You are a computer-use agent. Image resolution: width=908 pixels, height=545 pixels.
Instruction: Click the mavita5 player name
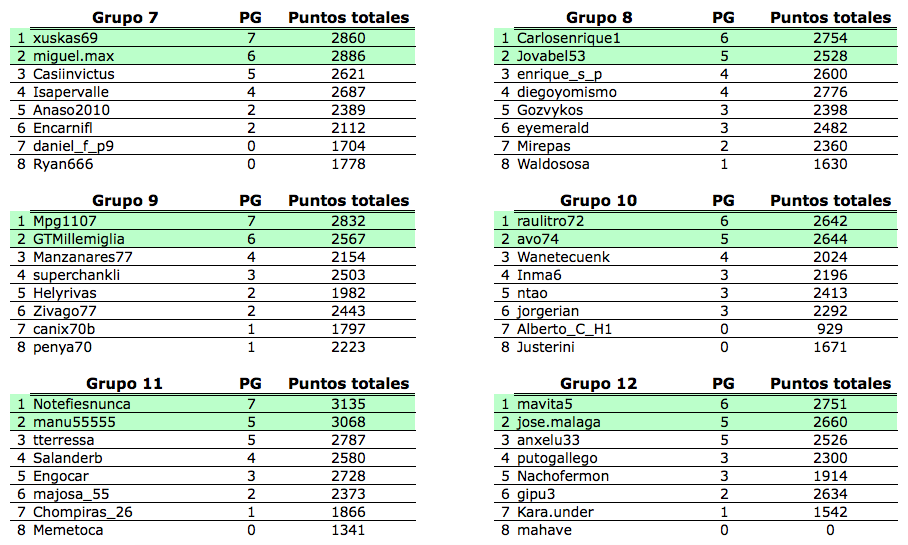coord(545,404)
